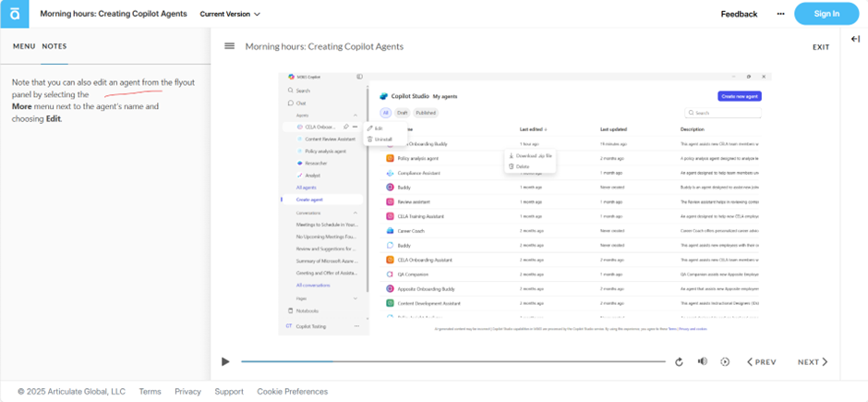Click the video progress seekbar
This screenshot has width=868, height=402.
[452, 361]
